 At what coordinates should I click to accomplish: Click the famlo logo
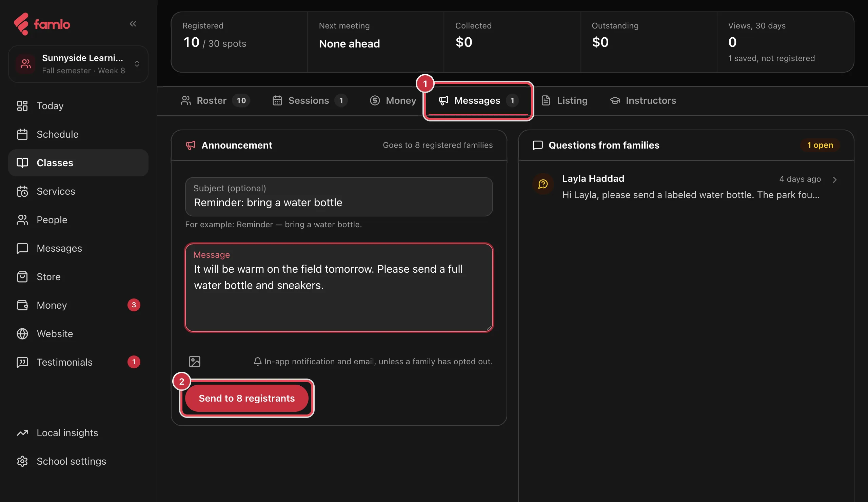click(42, 24)
